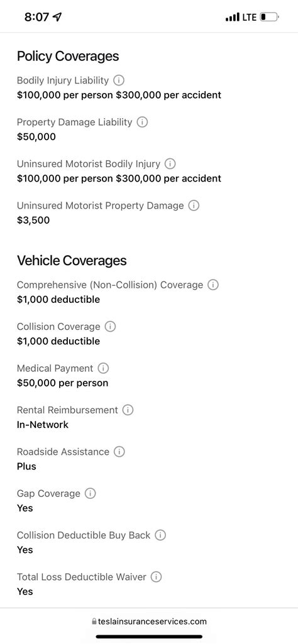This screenshot has height=644, width=298.
Task: Open info icon beside Bodily Injury Liability
Action: point(119,80)
